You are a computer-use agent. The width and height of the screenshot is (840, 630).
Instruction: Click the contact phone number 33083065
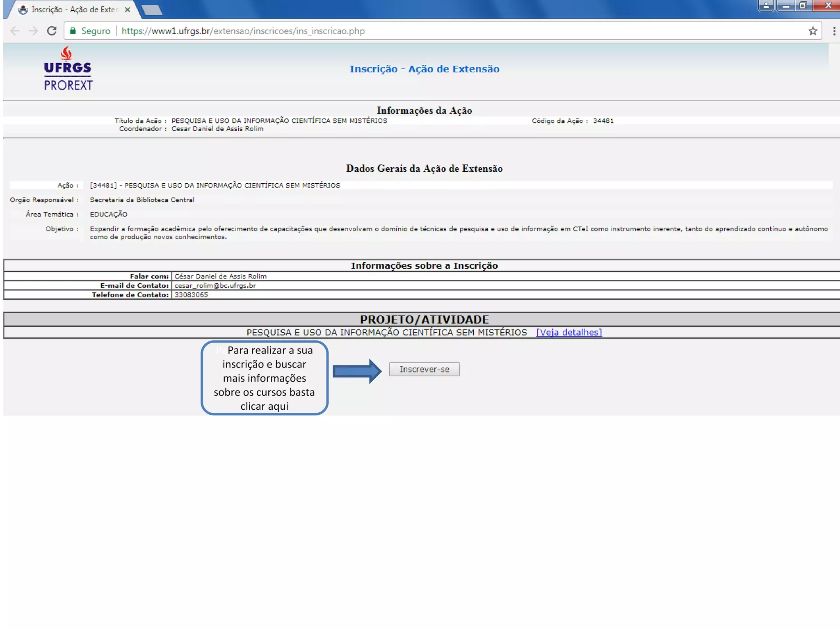tap(191, 294)
